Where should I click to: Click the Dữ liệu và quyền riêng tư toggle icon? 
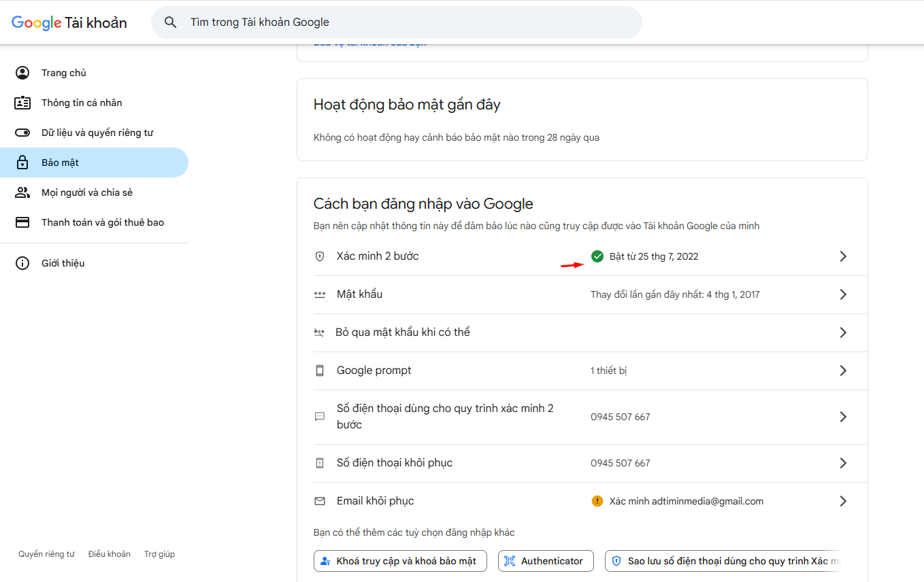(x=22, y=133)
